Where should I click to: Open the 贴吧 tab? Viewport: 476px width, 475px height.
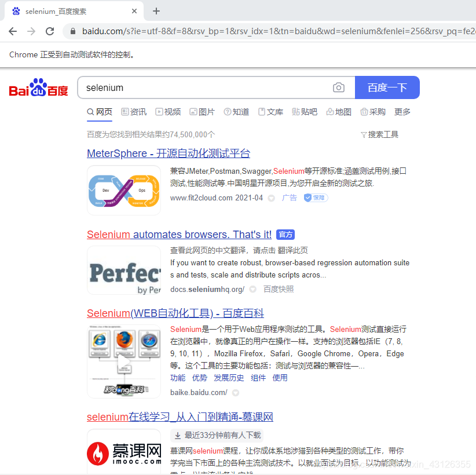(305, 112)
